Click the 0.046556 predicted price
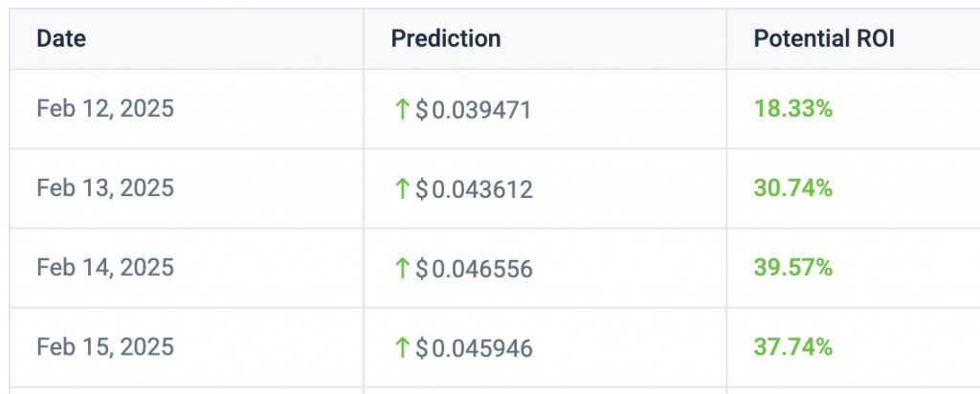 480,269
